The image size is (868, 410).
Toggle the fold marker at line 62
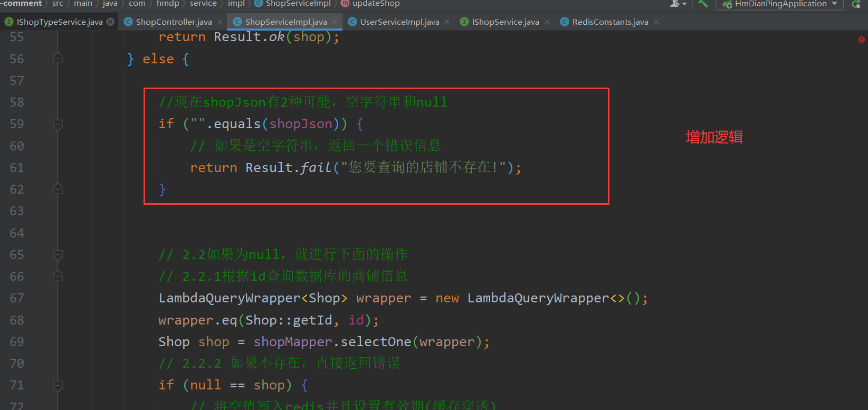(58, 188)
